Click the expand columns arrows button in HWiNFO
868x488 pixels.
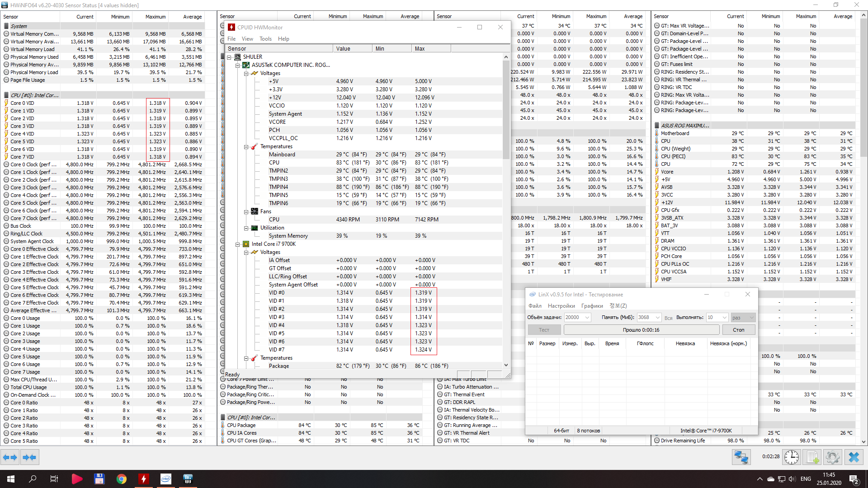10,457
